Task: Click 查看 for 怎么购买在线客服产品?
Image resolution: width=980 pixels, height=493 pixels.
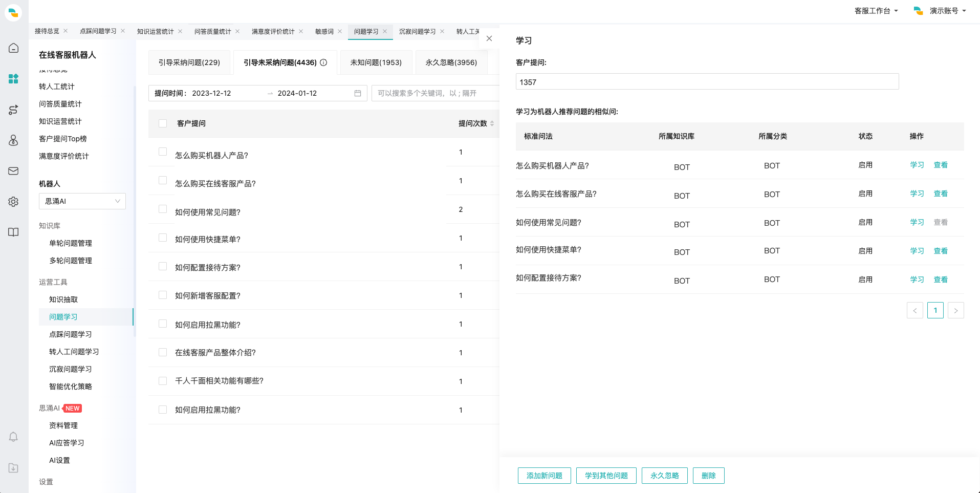Action: 941,194
